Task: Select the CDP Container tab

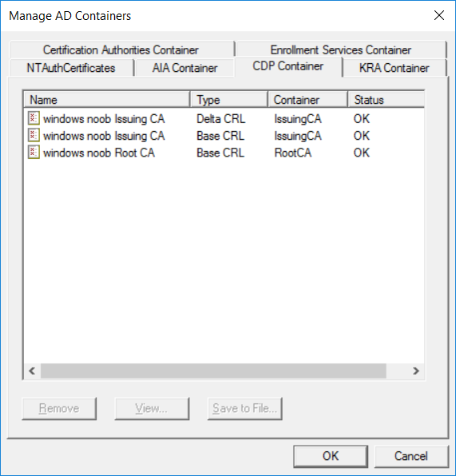Action: 288,66
